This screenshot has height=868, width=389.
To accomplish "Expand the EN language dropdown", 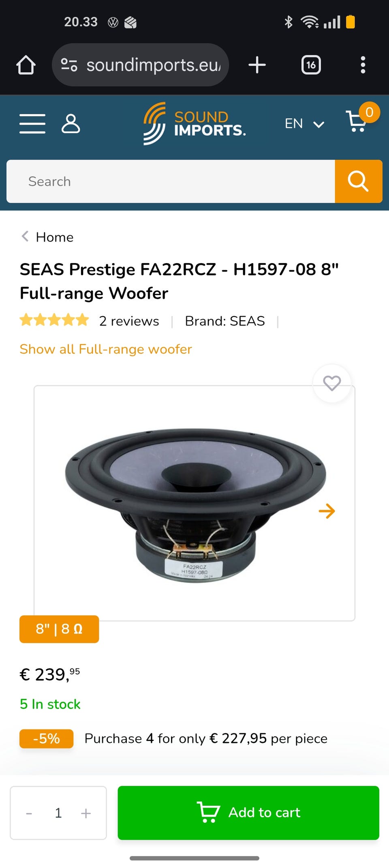I will pos(304,123).
